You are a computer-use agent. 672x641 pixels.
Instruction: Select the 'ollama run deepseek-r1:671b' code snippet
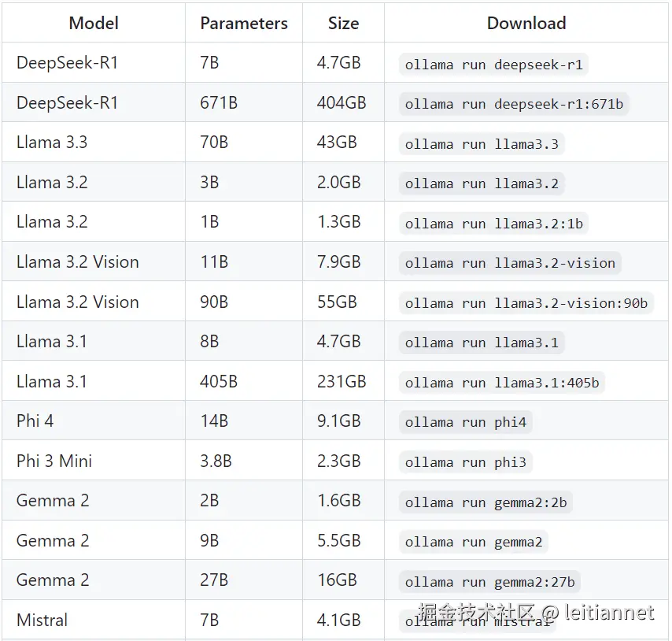click(514, 104)
